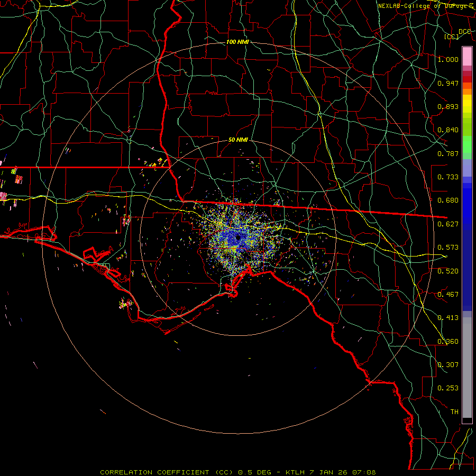This screenshot has width=476, height=476.
Task: Click the 0.840 color scale value
Action: point(448,130)
